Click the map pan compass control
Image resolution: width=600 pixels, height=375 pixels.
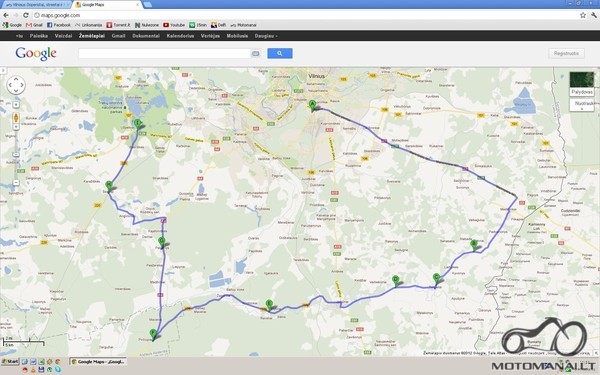16,85
